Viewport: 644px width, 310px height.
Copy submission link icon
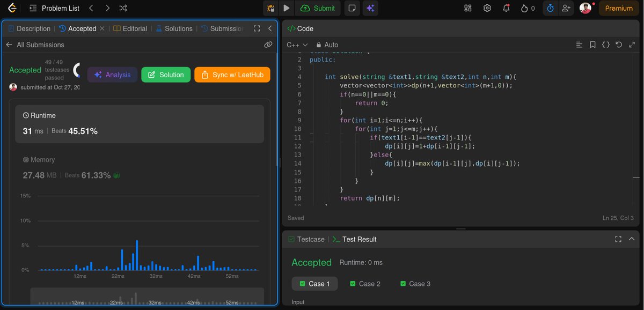pyautogui.click(x=268, y=45)
